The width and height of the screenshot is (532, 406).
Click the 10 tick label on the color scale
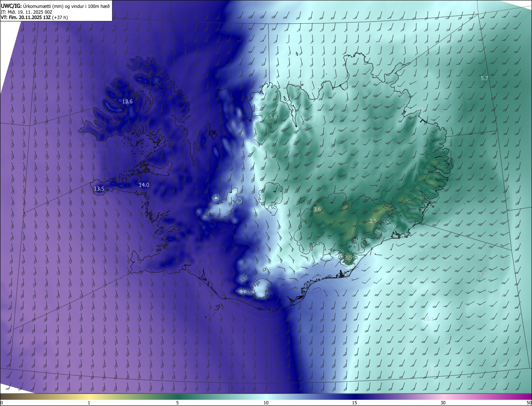pyautogui.click(x=266, y=403)
